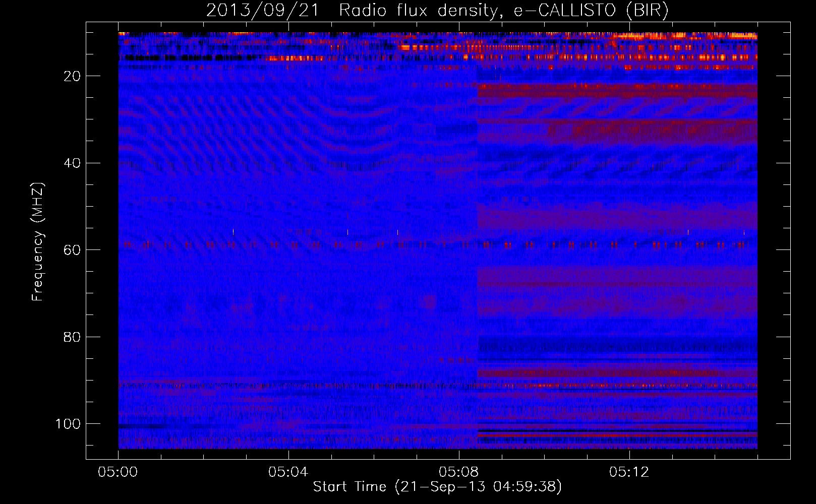Click the "05:12" time tick label
The height and width of the screenshot is (504, 816).
tap(629, 472)
